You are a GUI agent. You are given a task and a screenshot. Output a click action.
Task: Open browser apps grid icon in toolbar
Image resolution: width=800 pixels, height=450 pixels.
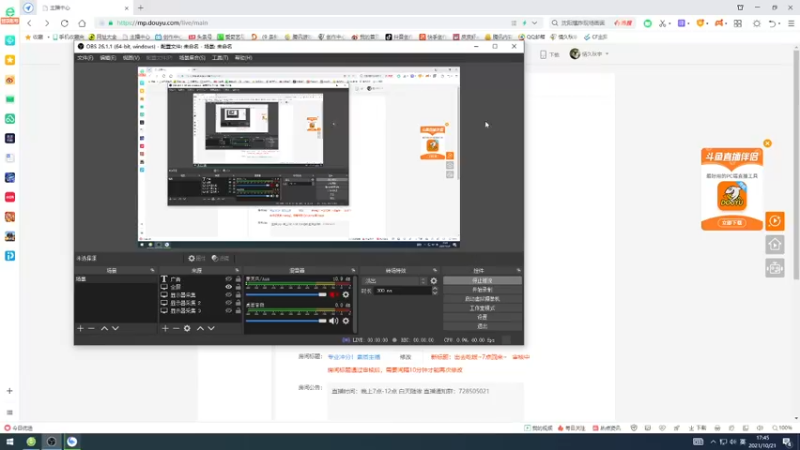tap(738, 23)
